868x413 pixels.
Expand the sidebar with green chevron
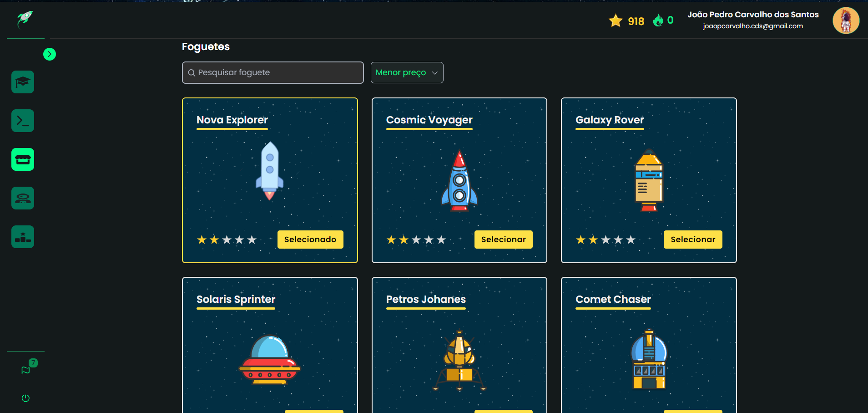pos(50,54)
